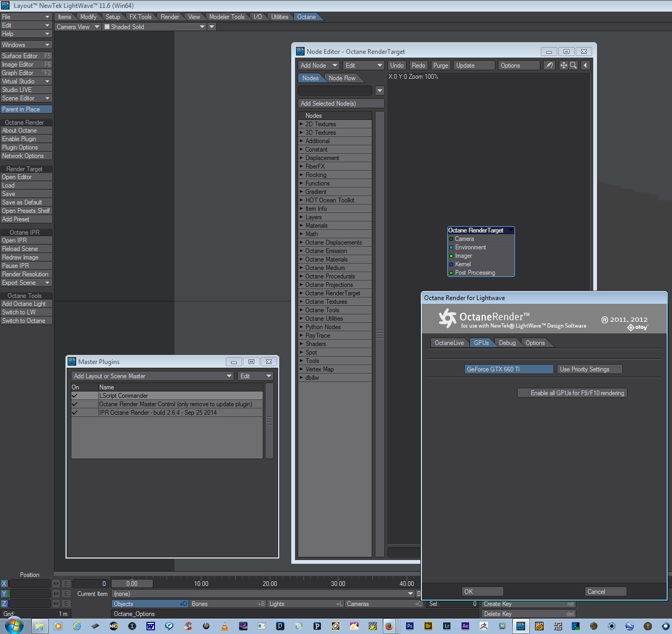Expand the 2D Textures node category

301,124
